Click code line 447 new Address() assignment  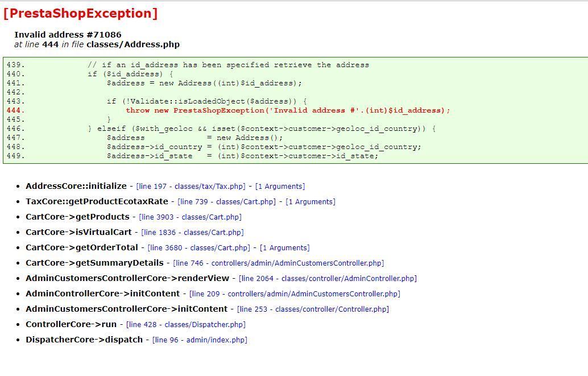pos(194,138)
